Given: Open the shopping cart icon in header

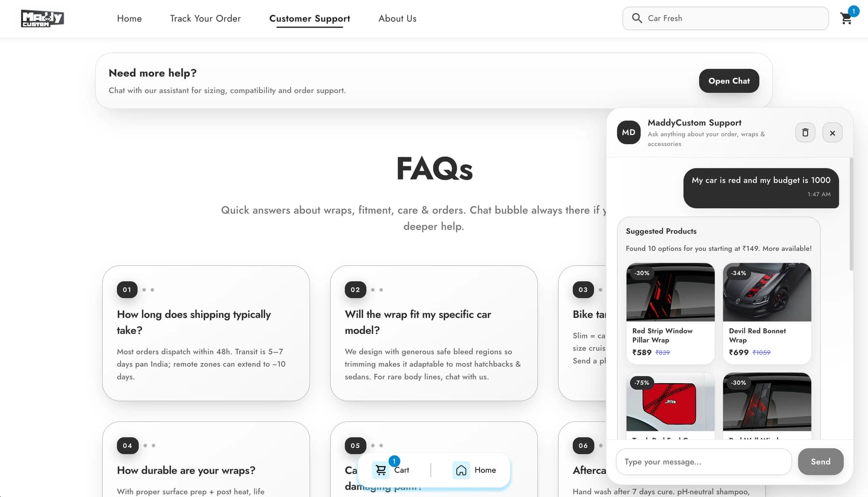Looking at the screenshot, I should [x=846, y=18].
